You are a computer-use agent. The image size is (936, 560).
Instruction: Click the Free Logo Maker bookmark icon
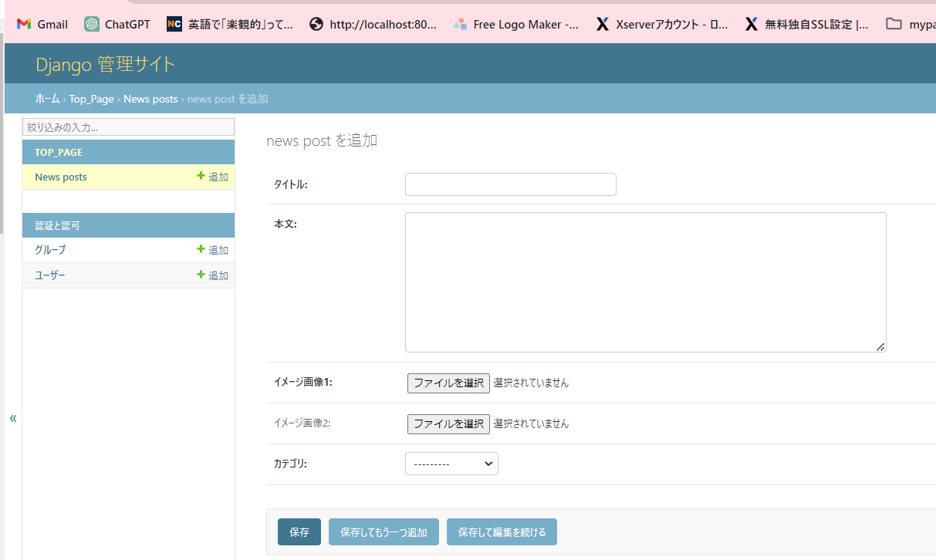[461, 24]
